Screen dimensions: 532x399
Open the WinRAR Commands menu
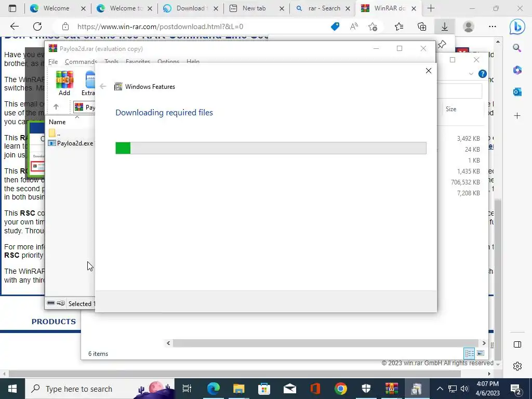[x=81, y=62]
